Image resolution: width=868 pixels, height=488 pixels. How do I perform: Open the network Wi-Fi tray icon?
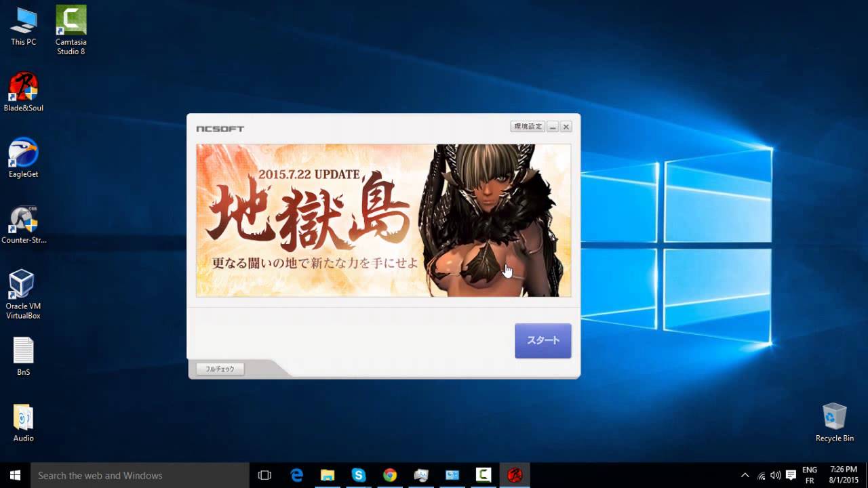[x=762, y=475]
